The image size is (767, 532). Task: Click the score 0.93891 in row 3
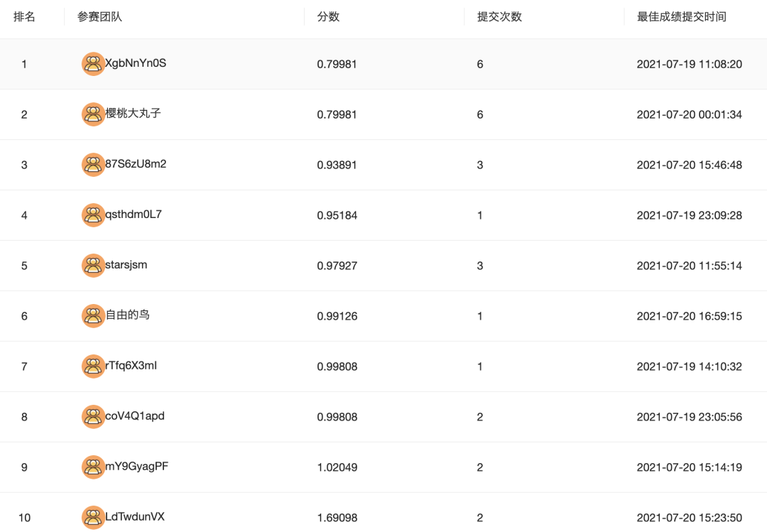[337, 165]
